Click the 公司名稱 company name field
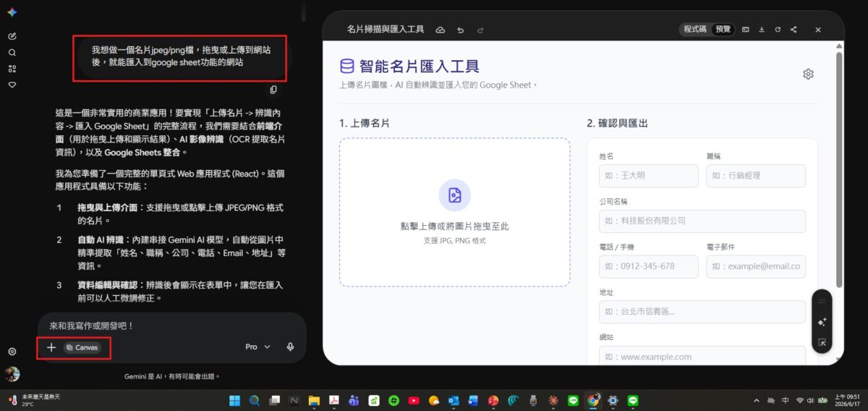 (702, 221)
